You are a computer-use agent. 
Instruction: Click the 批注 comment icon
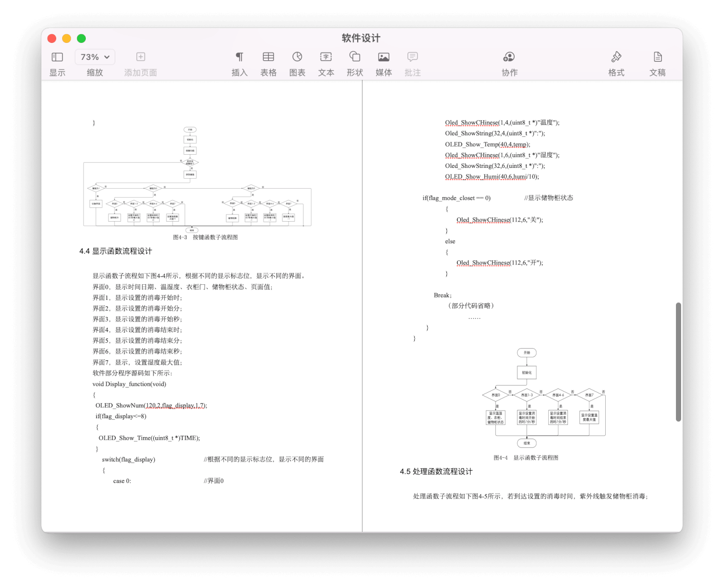[412, 57]
